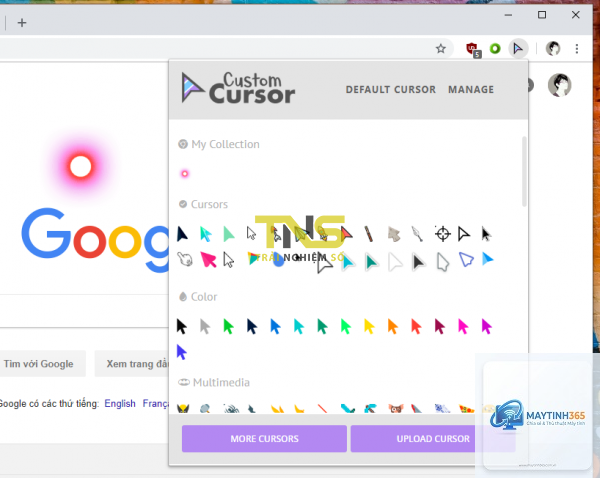This screenshot has width=600, height=478.
Task: Choose the dark navy tailless arrow cursor
Action: pos(183,233)
